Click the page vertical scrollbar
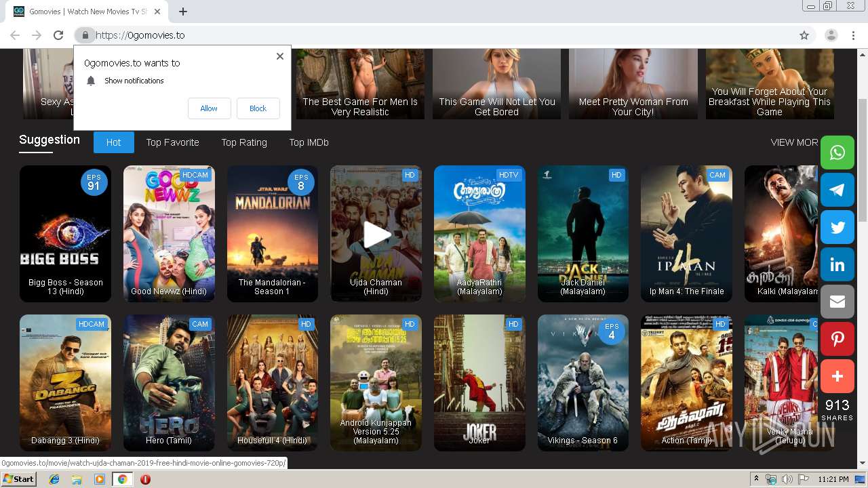The image size is (868, 488). click(863, 160)
